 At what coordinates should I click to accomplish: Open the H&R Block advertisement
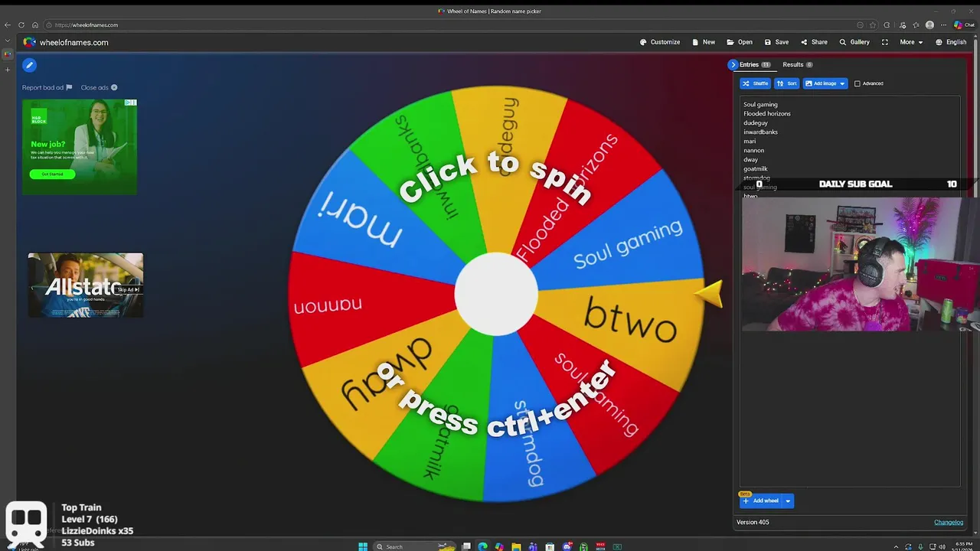[x=80, y=147]
